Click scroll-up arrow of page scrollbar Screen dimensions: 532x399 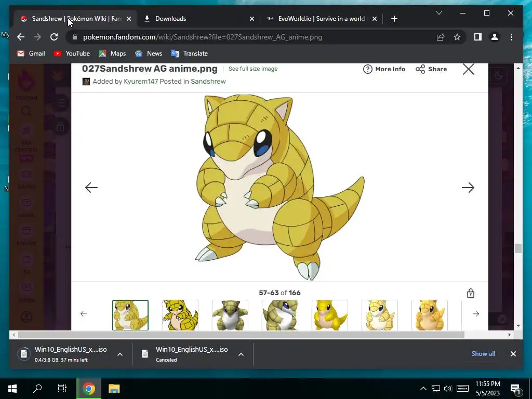(x=518, y=68)
